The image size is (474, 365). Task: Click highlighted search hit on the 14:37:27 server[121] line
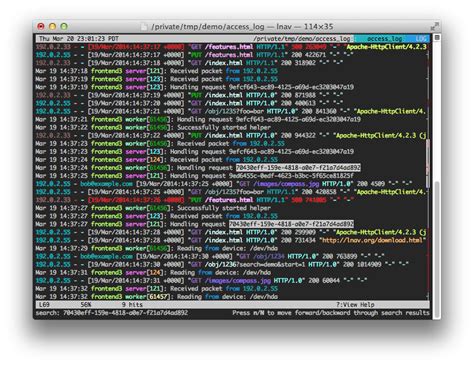[x=291, y=224]
